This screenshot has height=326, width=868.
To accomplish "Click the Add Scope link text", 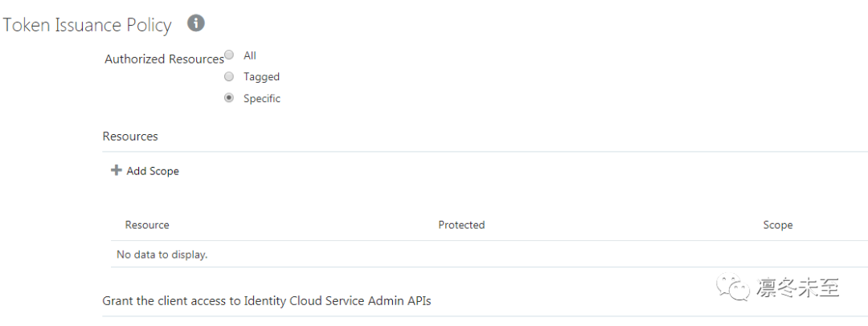I will pyautogui.click(x=153, y=171).
